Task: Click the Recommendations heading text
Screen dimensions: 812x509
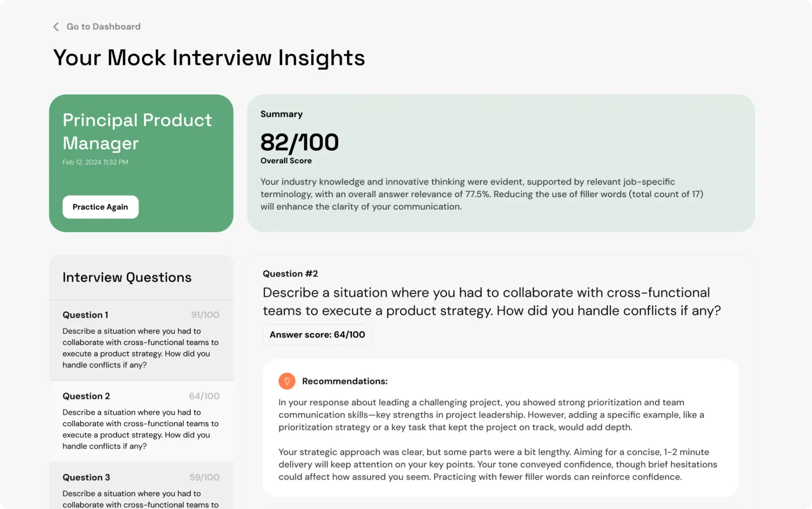Action: click(345, 381)
